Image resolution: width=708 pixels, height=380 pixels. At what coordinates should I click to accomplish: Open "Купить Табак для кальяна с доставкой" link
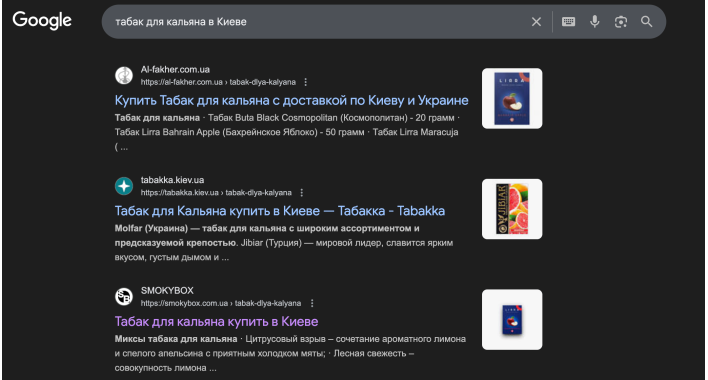click(x=291, y=100)
